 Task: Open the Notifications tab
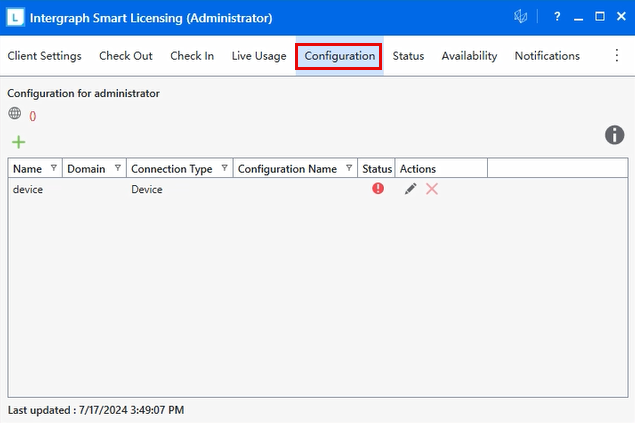[547, 56]
